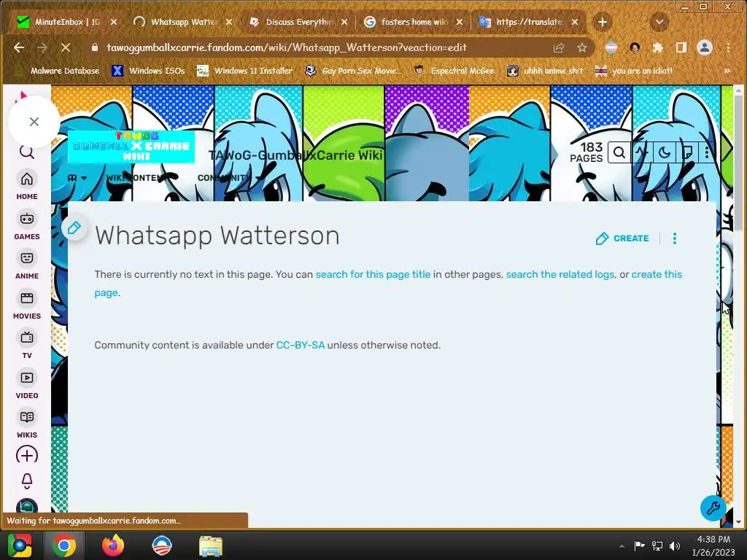
Task: Open the Video section in sidebar
Action: pos(27,385)
